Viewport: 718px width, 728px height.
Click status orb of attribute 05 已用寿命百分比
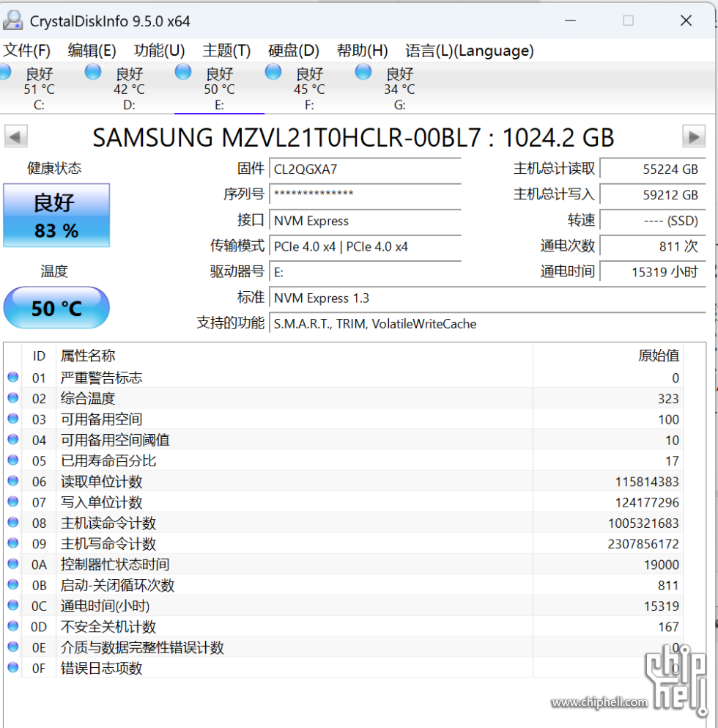(x=13, y=460)
